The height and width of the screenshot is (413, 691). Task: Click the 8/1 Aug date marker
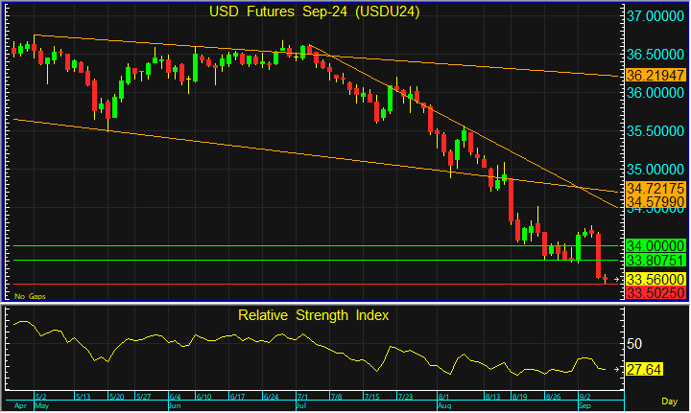pyautogui.click(x=441, y=397)
